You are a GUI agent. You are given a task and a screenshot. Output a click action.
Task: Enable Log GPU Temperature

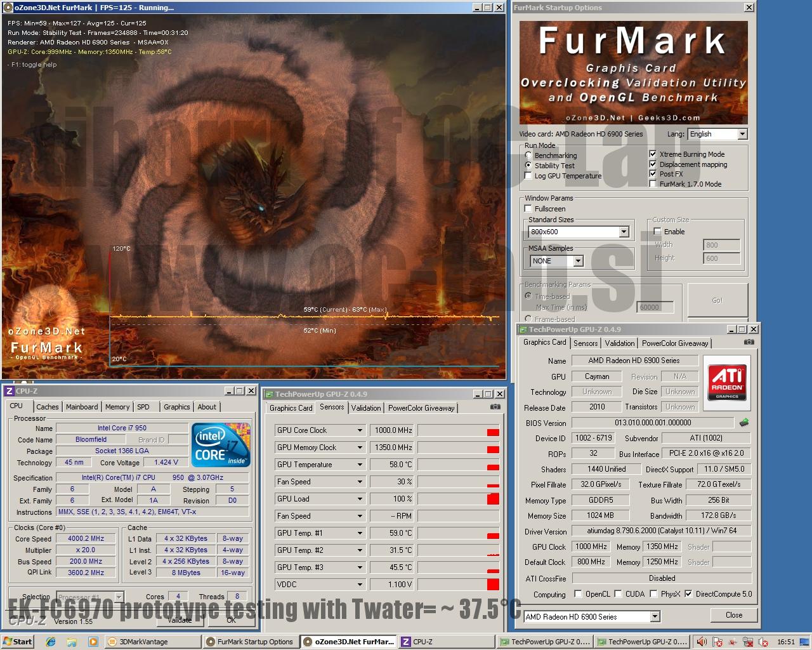click(528, 176)
